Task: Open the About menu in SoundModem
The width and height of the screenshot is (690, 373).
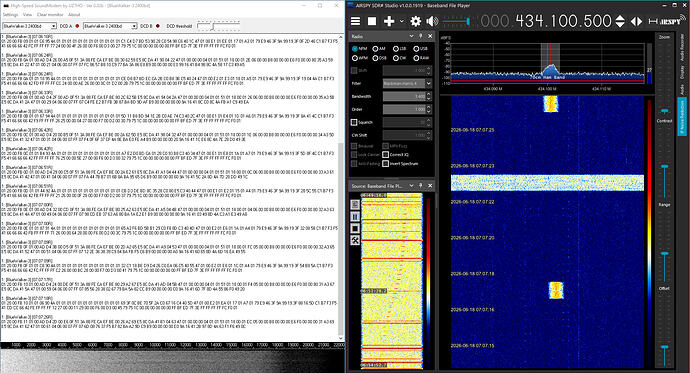Action: point(74,15)
